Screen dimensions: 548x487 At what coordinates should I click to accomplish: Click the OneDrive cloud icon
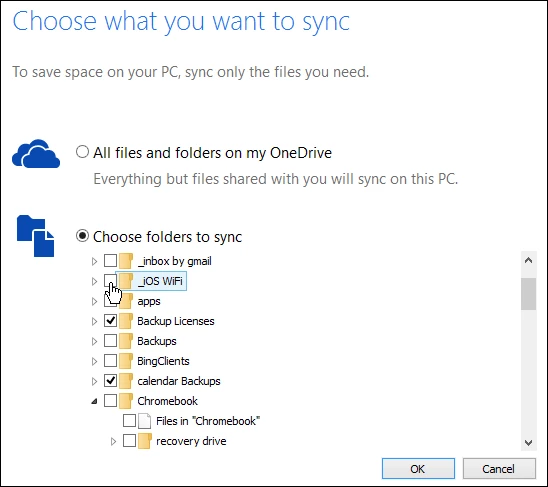tap(36, 154)
